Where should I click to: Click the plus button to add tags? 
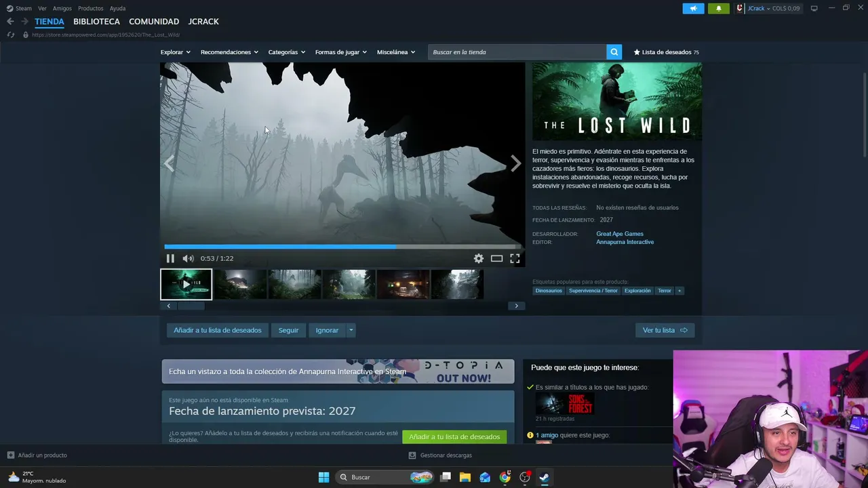pos(679,291)
